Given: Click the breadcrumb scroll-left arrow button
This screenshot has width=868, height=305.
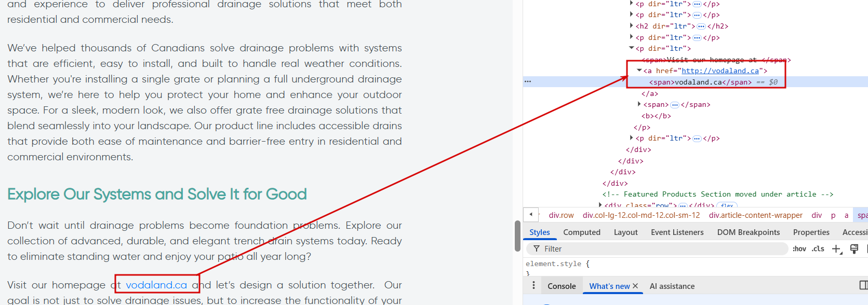Looking at the screenshot, I should tap(530, 214).
